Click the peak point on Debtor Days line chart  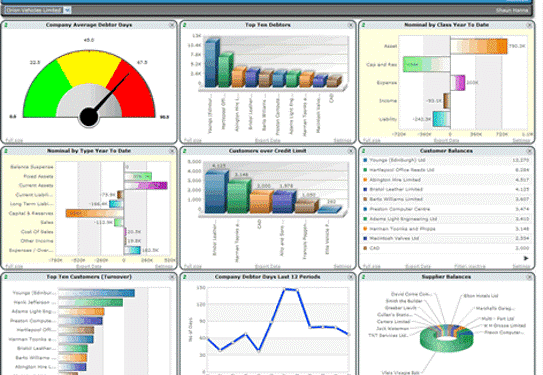coord(284,289)
